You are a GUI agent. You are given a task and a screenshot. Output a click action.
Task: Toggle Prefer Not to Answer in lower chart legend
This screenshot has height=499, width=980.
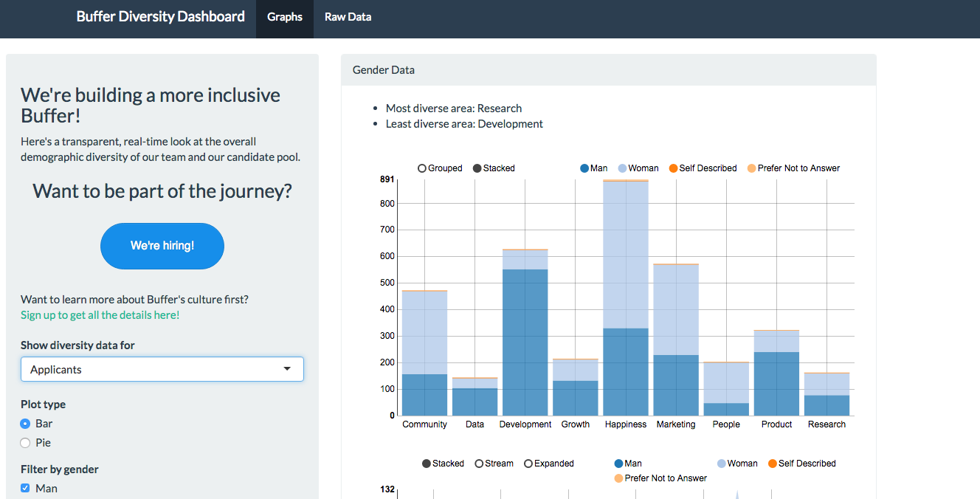660,478
